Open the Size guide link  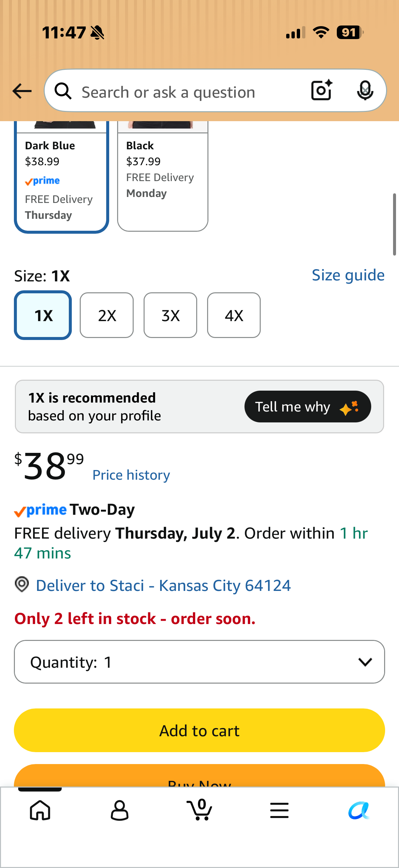pos(348,275)
